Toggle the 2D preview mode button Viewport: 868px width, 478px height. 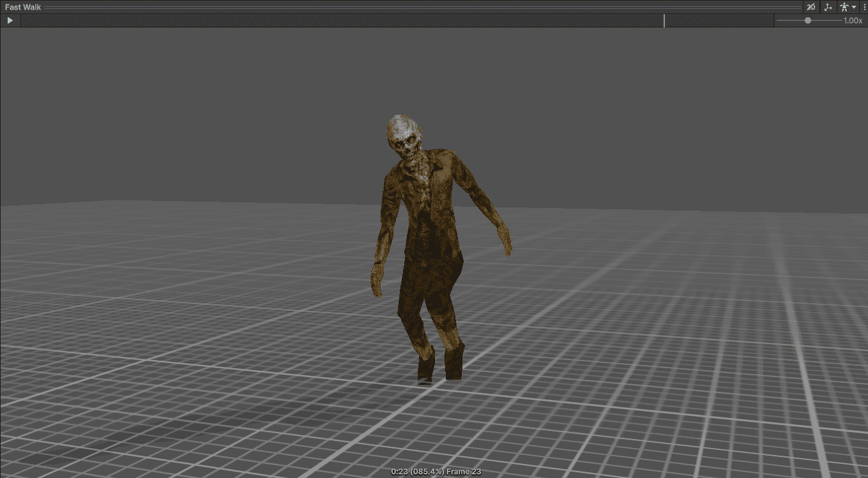coord(811,7)
